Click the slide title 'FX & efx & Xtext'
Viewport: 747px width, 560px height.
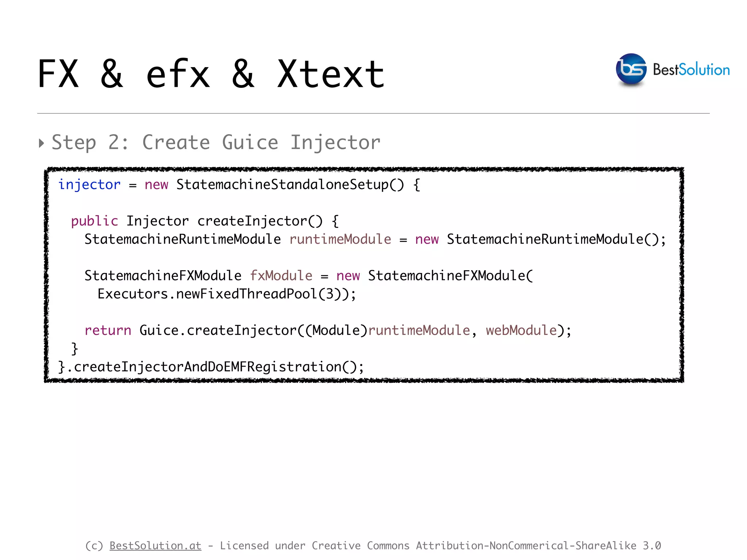211,74
